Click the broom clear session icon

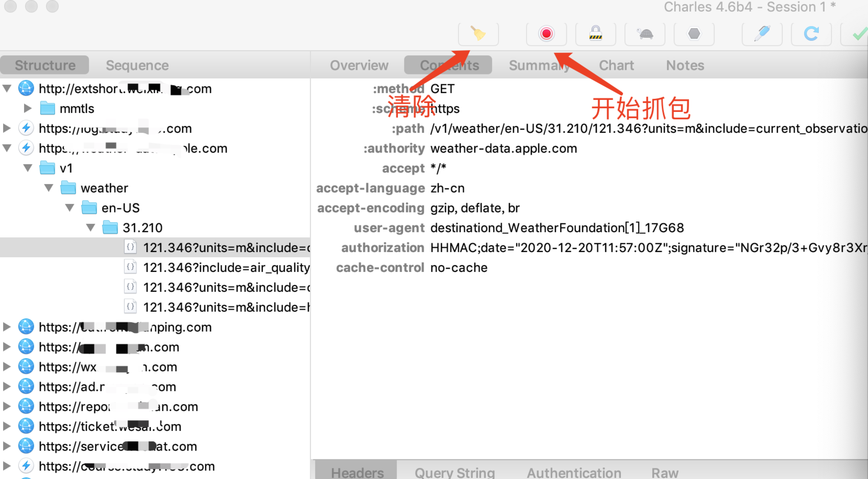click(x=478, y=34)
